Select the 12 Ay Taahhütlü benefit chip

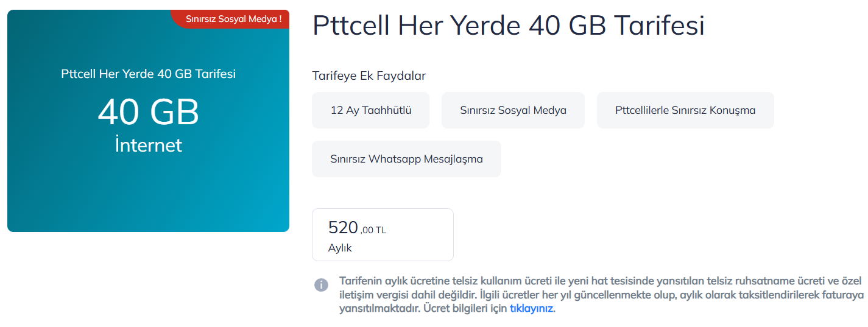pos(370,110)
